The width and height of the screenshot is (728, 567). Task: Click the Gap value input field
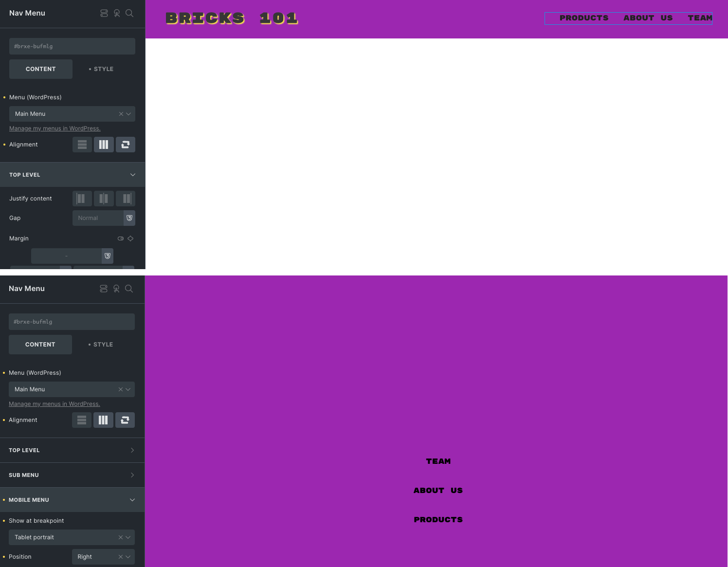coord(98,218)
